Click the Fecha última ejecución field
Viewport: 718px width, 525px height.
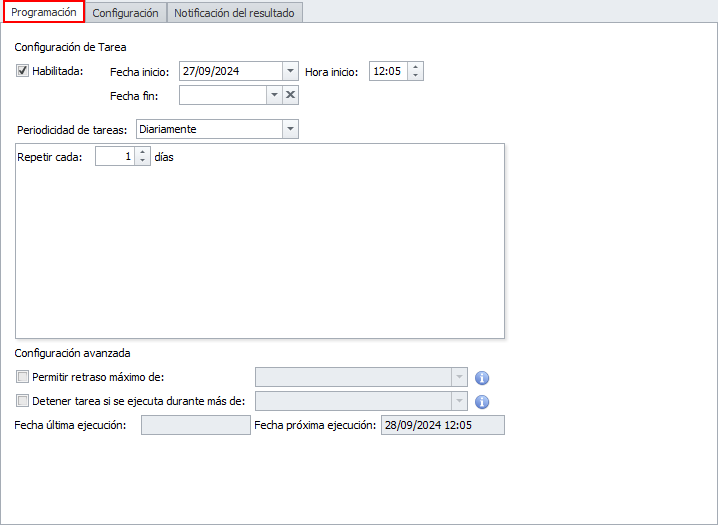(x=196, y=425)
